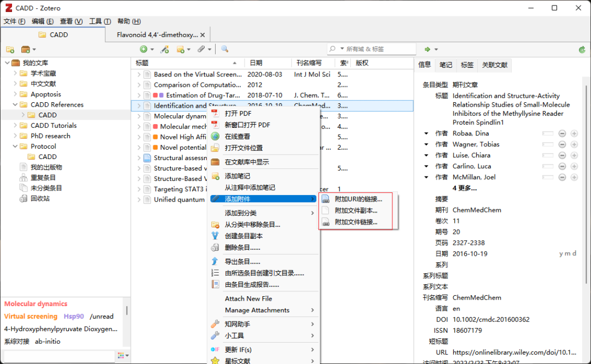The width and height of the screenshot is (591, 364).
Task: Collapse the Protocol folder
Action: pyautogui.click(x=15, y=146)
